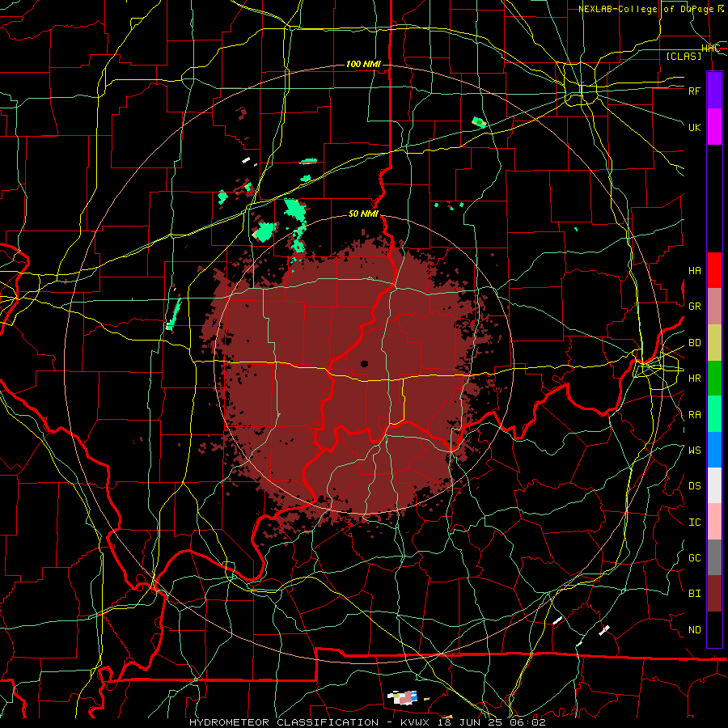The height and width of the screenshot is (728, 728).
Task: Click the RF purple legend swatch
Action: tap(714, 91)
